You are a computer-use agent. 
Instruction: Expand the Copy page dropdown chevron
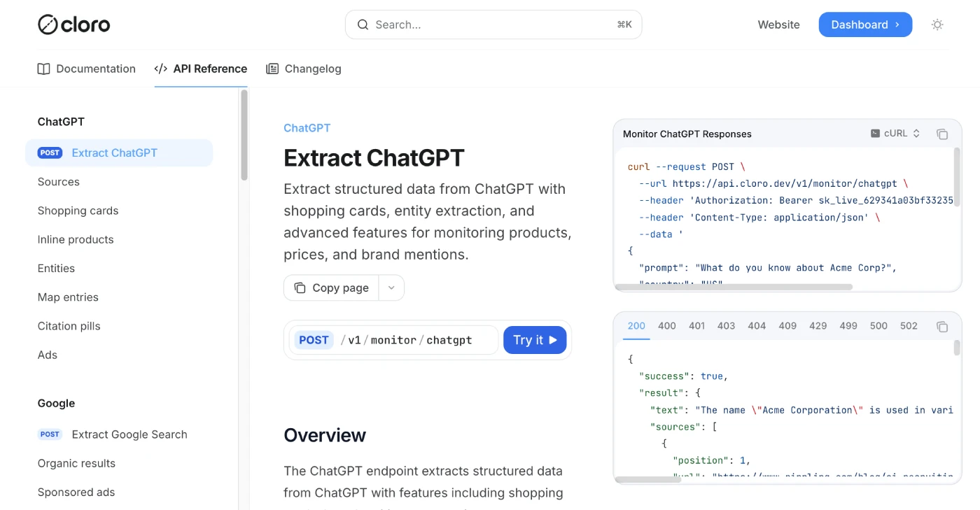point(391,288)
